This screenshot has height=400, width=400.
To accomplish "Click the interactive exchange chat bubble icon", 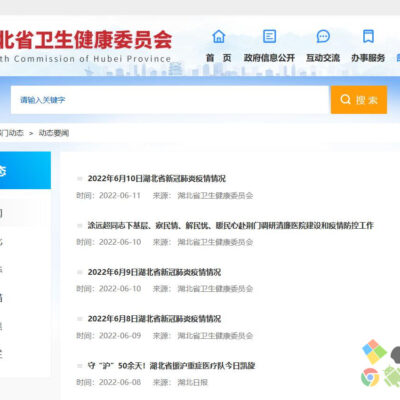I will click(x=323, y=36).
